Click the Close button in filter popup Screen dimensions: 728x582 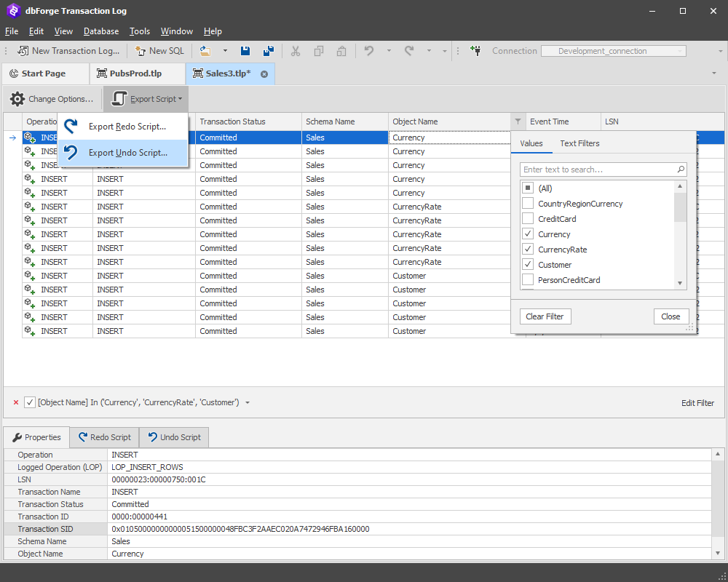click(x=671, y=316)
